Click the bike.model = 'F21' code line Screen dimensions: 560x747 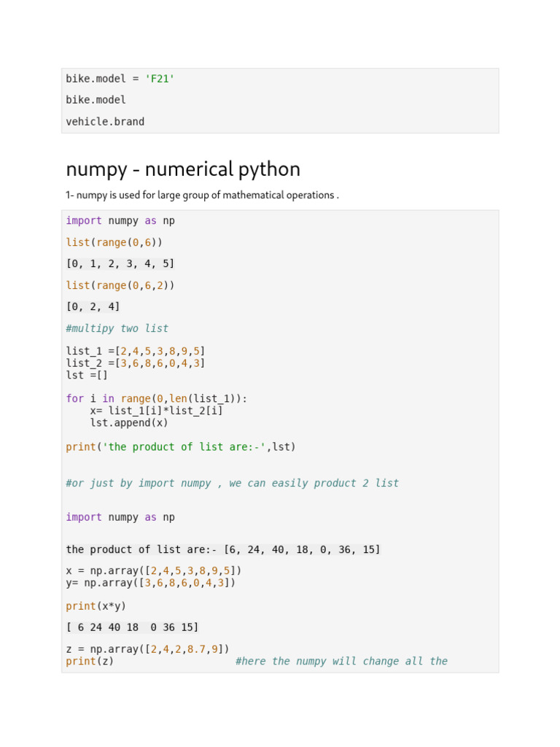(x=120, y=78)
